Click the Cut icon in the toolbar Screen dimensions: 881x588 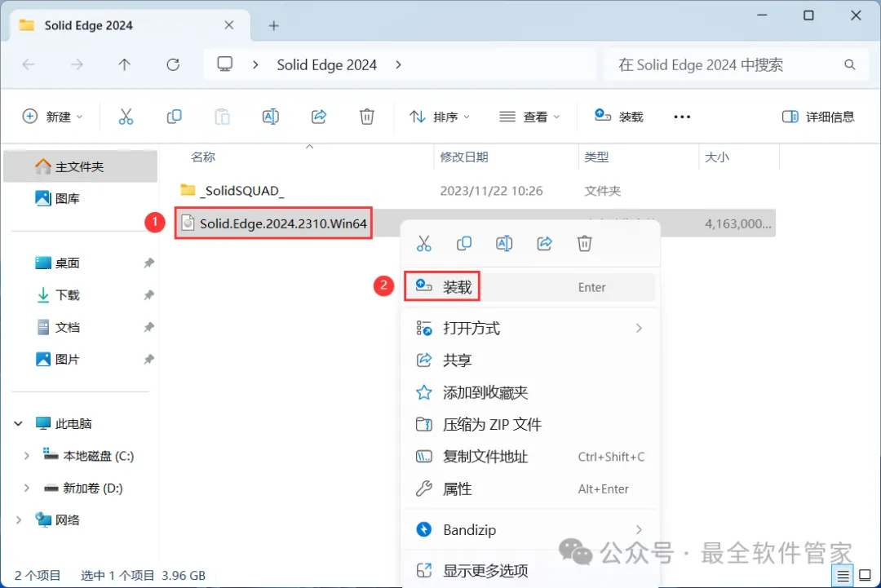point(126,117)
